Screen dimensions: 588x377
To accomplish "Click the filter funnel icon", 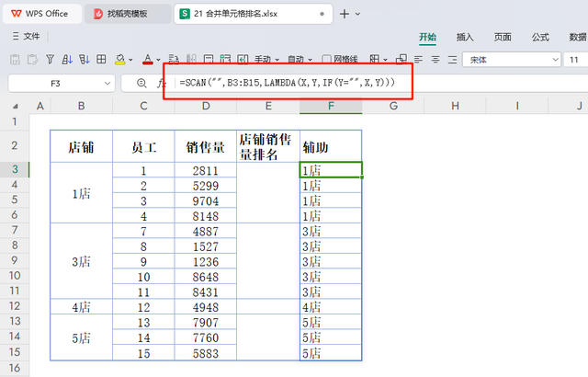I will pos(50,59).
